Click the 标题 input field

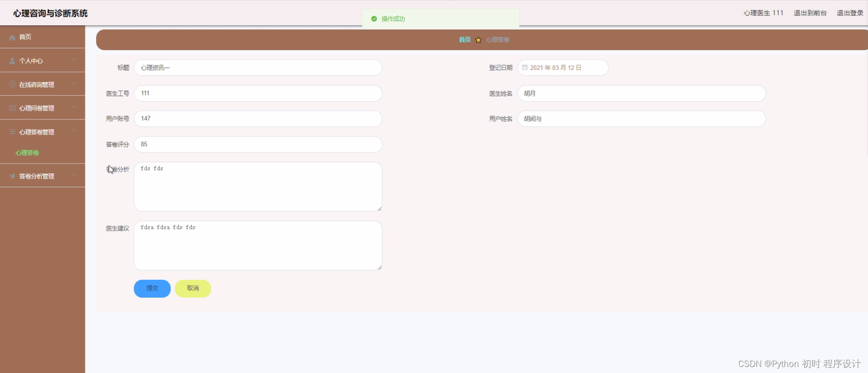pos(258,67)
